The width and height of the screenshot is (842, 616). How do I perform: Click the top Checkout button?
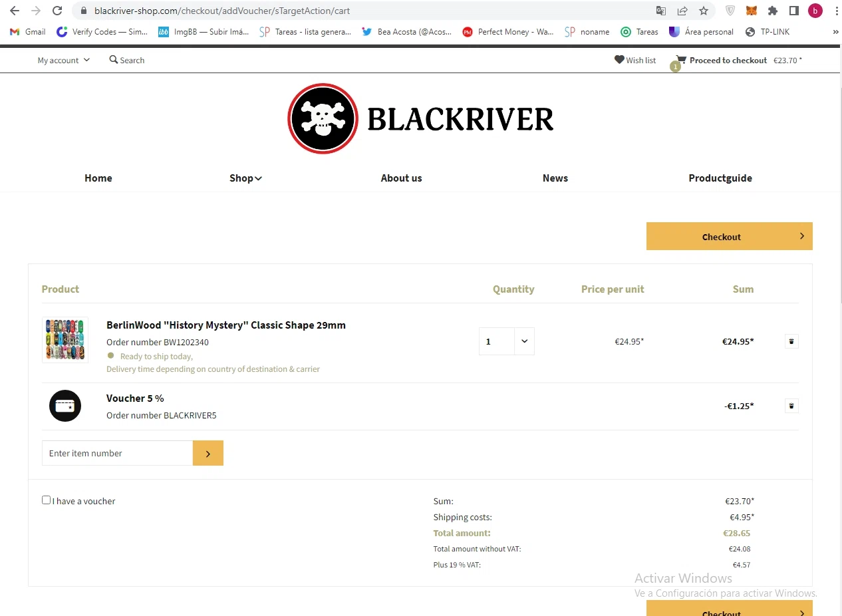[730, 236]
